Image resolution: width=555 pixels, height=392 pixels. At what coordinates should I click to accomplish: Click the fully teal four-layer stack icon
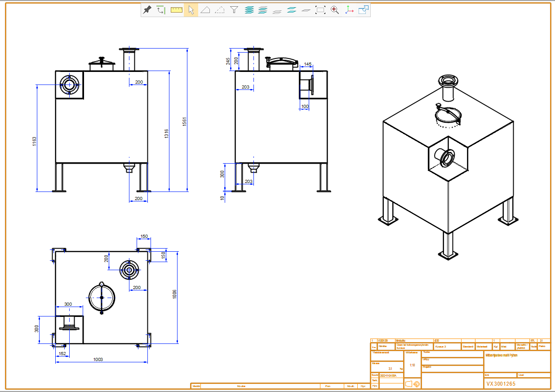click(249, 10)
